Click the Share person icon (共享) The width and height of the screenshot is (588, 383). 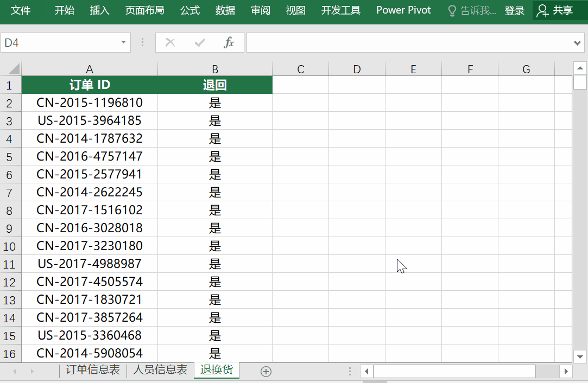click(x=542, y=10)
